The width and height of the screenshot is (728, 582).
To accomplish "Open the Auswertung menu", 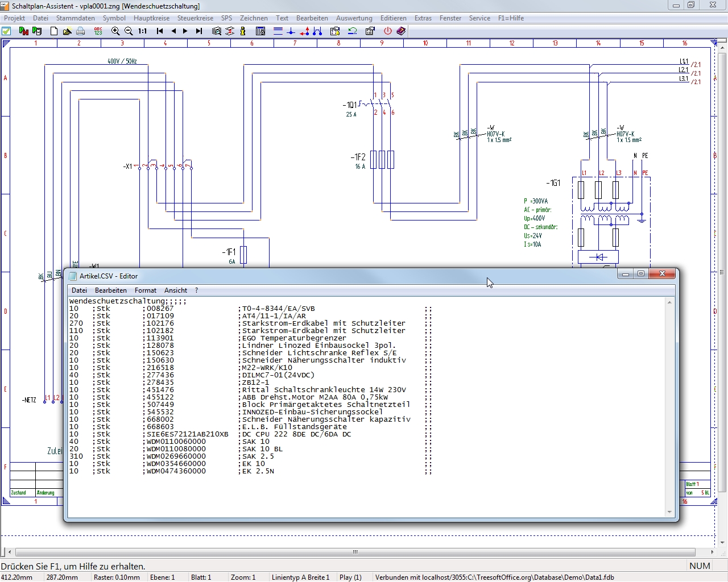I will coord(354,18).
